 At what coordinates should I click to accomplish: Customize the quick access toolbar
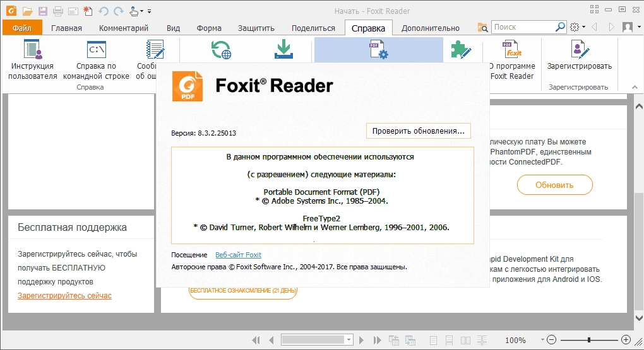click(149, 11)
